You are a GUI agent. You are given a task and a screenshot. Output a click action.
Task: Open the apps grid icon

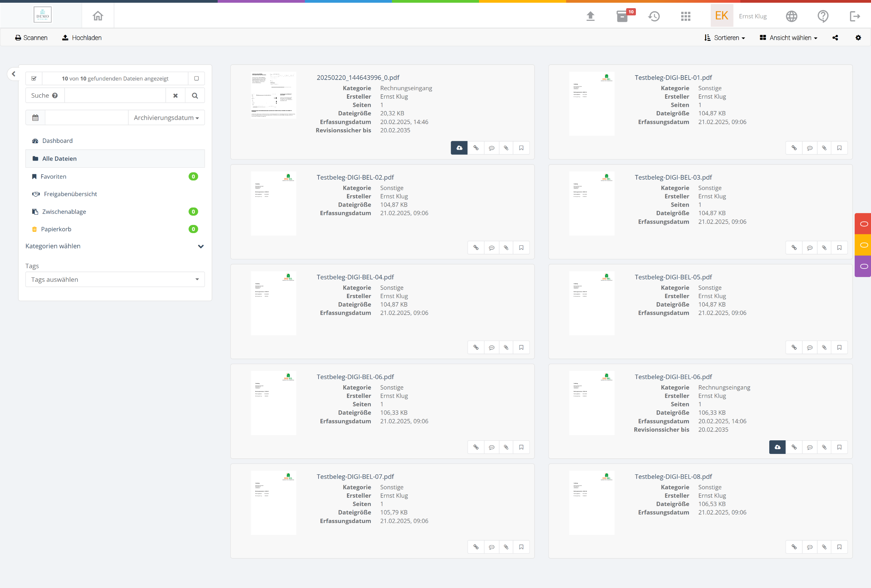tap(686, 16)
